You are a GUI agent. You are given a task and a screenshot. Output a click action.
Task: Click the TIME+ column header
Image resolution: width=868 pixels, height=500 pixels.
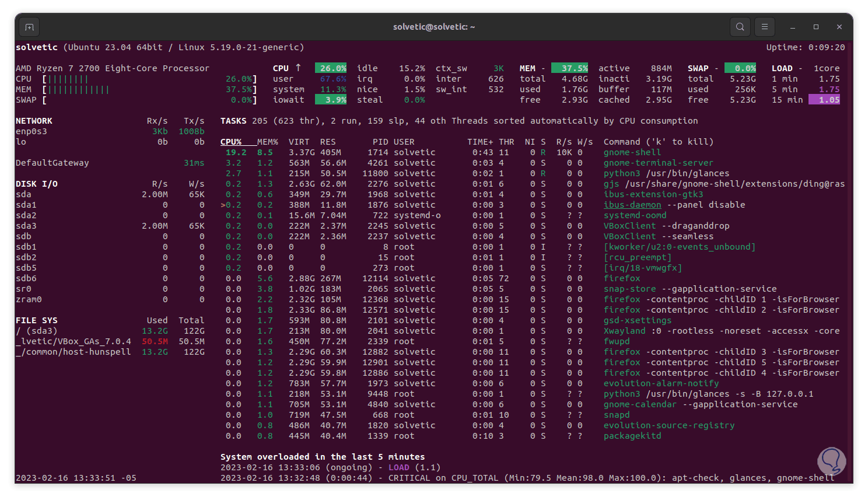480,142
